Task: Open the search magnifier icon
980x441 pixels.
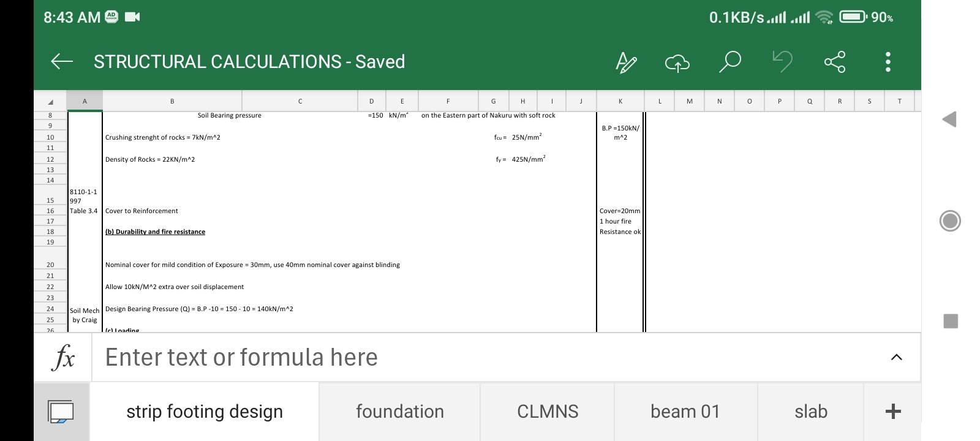Action: (x=729, y=62)
